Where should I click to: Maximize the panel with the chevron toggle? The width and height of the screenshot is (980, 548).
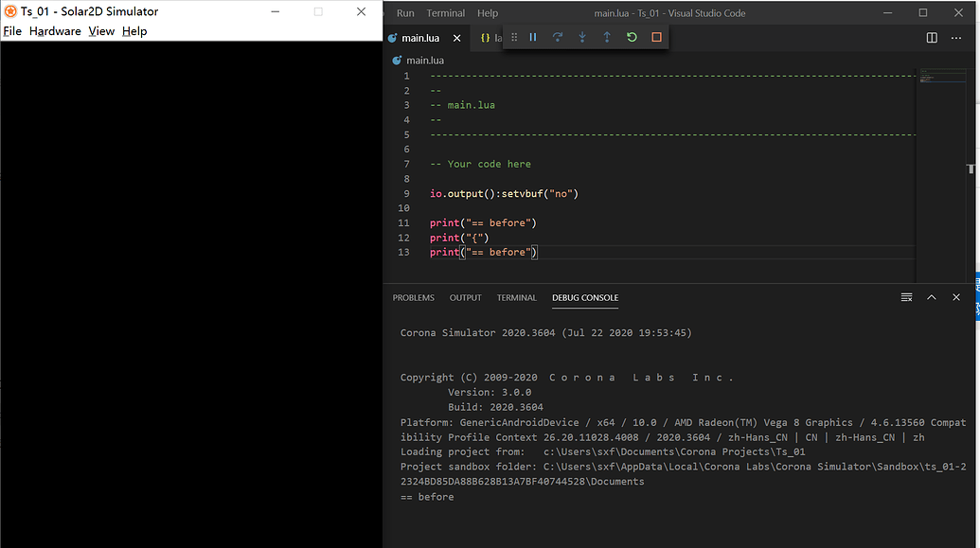[931, 296]
